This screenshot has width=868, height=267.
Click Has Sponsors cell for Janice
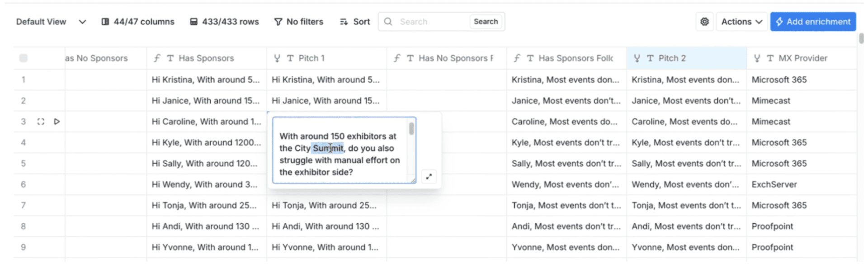pyautogui.click(x=206, y=101)
